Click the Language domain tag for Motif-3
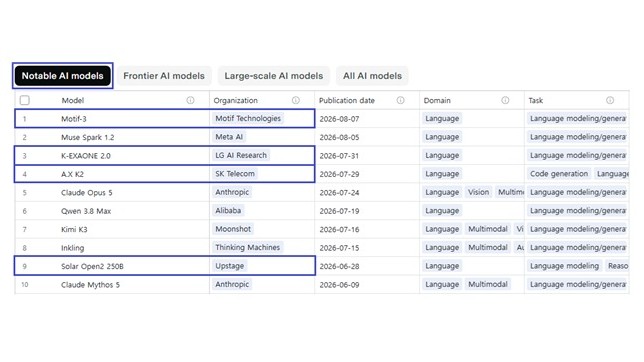The image size is (644, 362). point(442,118)
